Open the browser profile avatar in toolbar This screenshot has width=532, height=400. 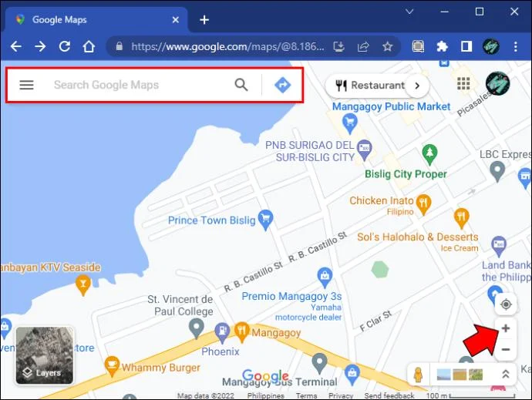click(491, 46)
